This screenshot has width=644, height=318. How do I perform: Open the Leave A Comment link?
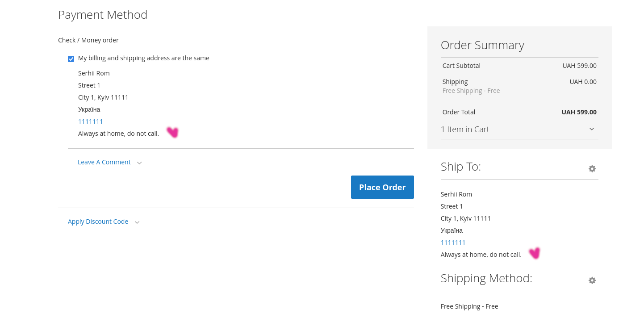coord(104,162)
